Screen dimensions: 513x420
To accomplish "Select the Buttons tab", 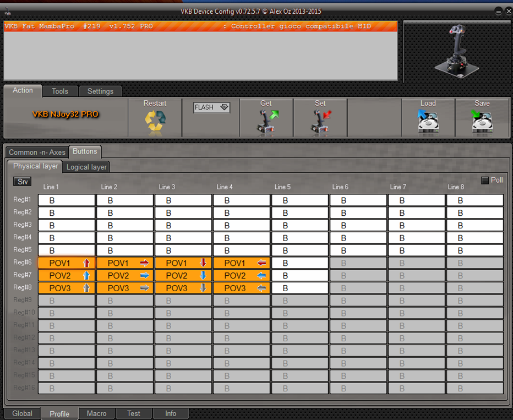I will pyautogui.click(x=85, y=151).
